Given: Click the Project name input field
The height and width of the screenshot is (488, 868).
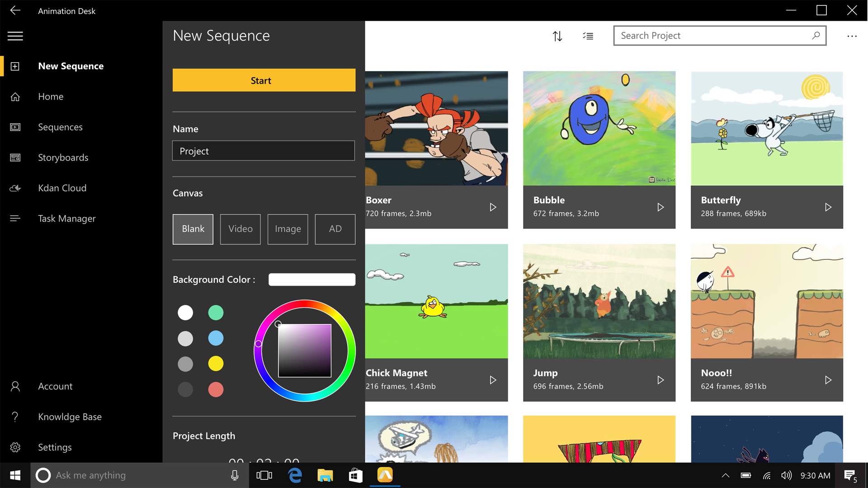Looking at the screenshot, I should [263, 151].
